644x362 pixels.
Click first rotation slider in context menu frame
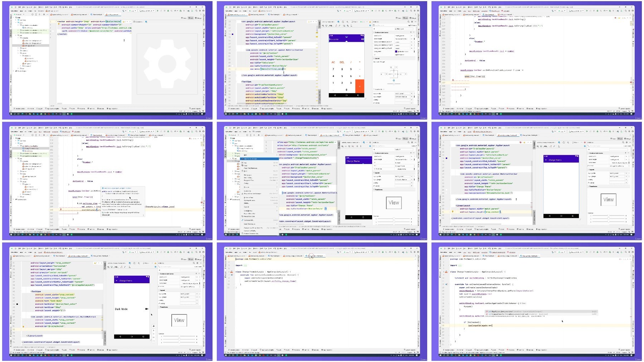pos(394,218)
